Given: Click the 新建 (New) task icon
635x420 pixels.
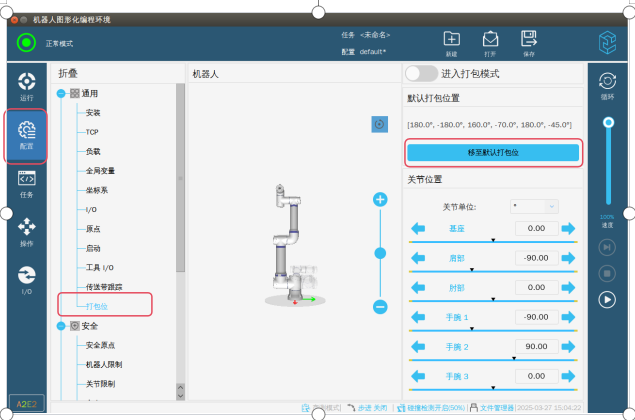Looking at the screenshot, I should point(451,42).
